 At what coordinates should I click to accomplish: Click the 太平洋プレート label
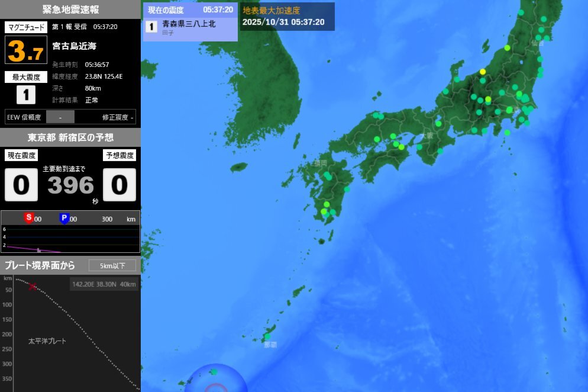tap(47, 341)
